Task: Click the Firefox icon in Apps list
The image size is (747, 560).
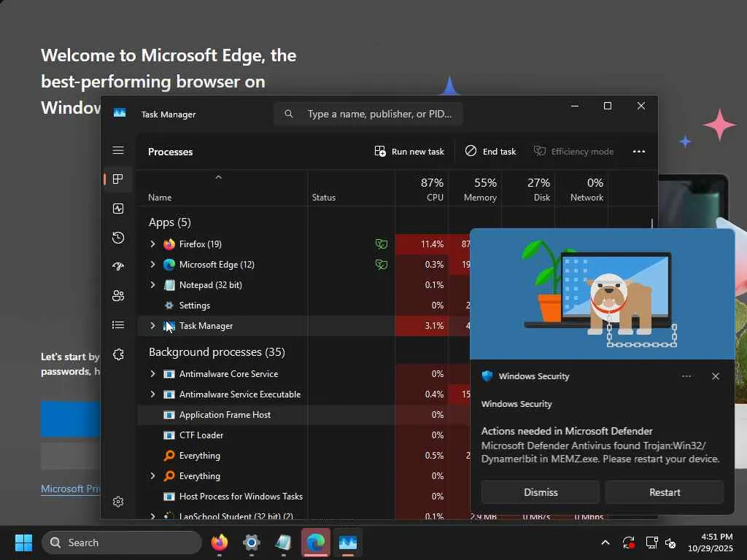Action: pos(169,244)
